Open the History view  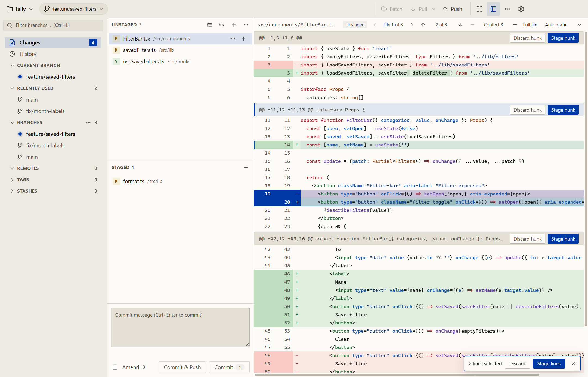pos(53,54)
